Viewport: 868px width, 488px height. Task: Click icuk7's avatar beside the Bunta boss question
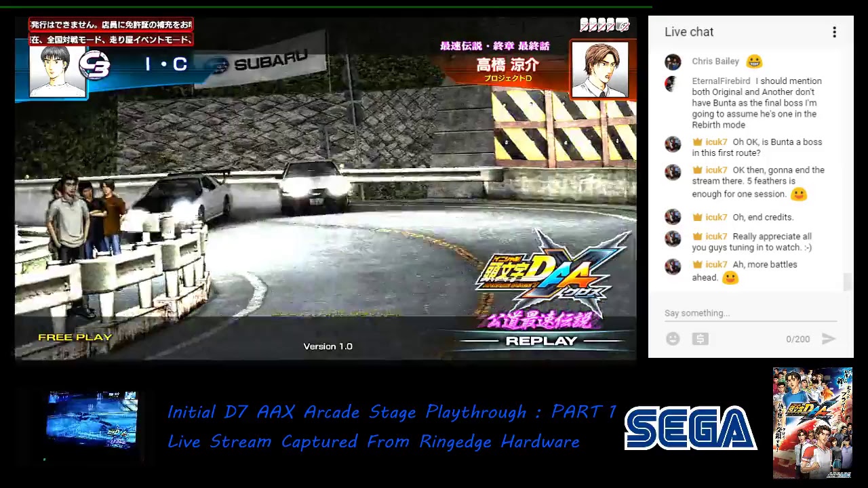[x=673, y=144]
